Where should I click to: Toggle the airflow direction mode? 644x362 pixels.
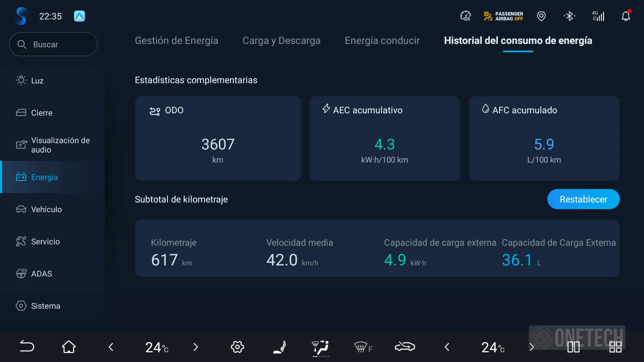[x=321, y=347]
